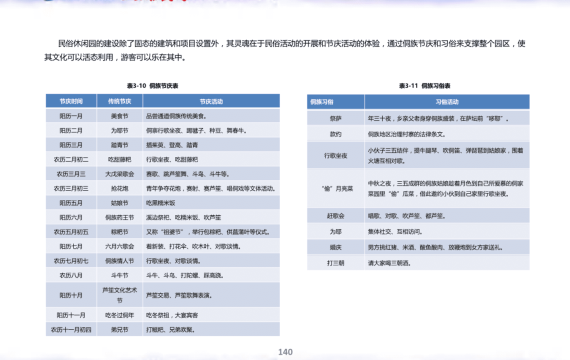Click the '农历三月初三' cell
This screenshot has width=570, height=360.
coord(71,188)
